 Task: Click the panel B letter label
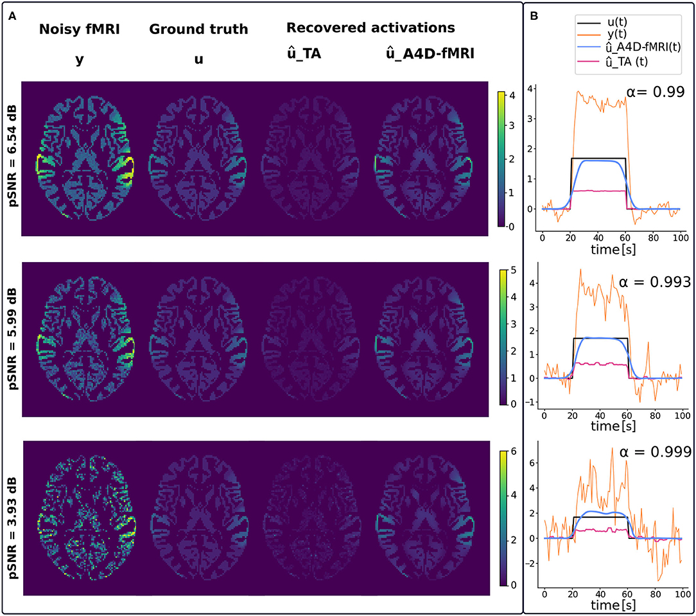click(534, 17)
